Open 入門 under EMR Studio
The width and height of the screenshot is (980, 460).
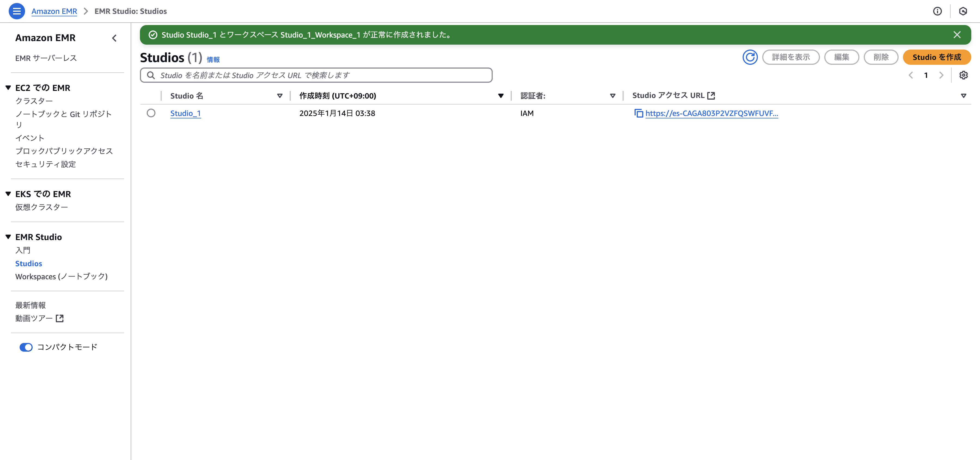point(23,250)
